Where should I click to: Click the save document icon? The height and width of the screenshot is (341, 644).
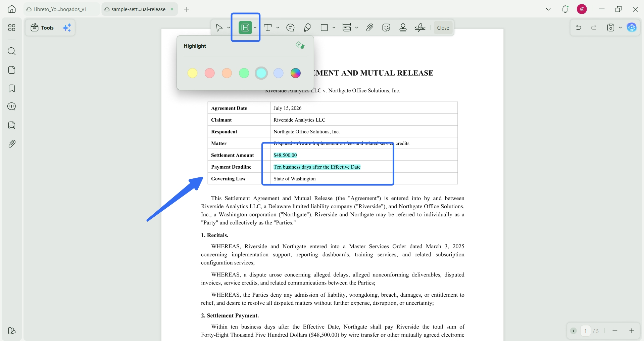tap(611, 28)
